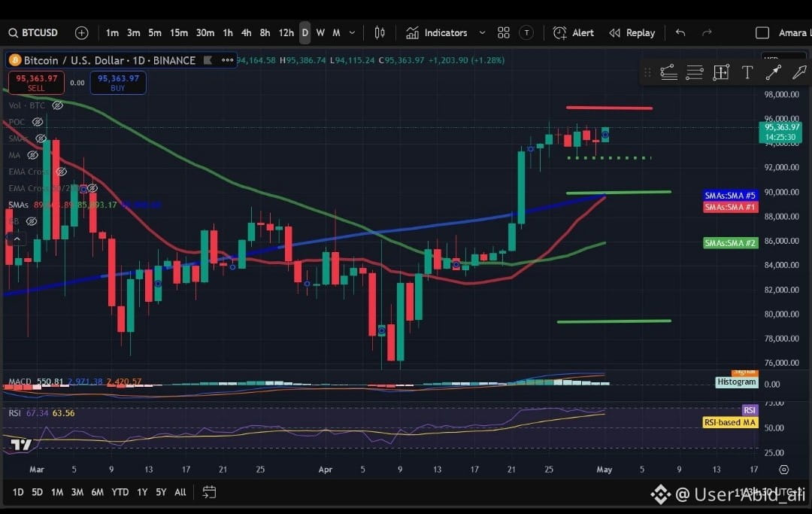
Task: Click the compare or add symbol plus icon
Action: (x=81, y=32)
